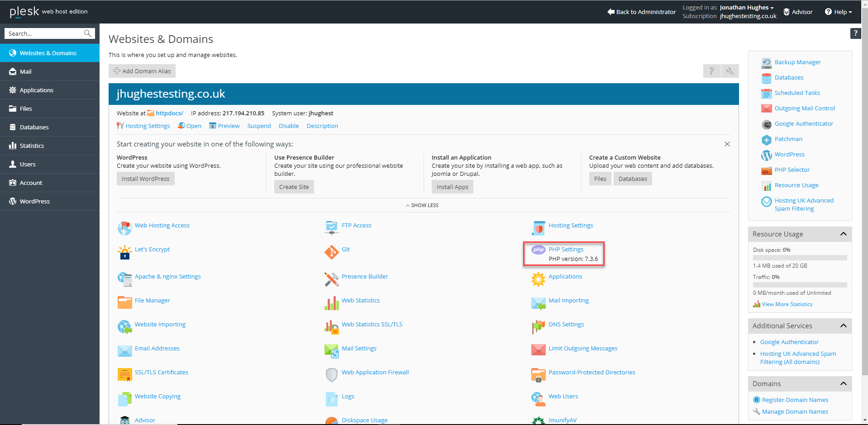
Task: Expand the Jonathan Hughes account dropdown
Action: point(747,7)
